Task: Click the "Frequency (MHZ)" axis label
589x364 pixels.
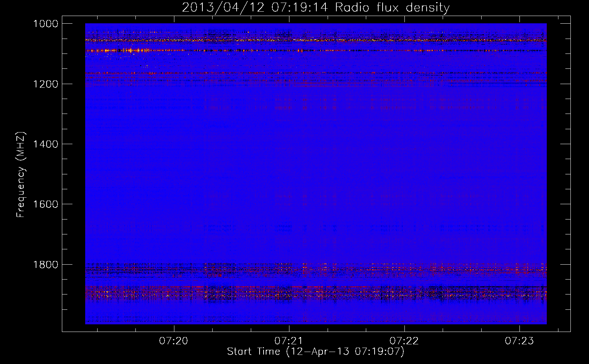Action: (x=21, y=175)
